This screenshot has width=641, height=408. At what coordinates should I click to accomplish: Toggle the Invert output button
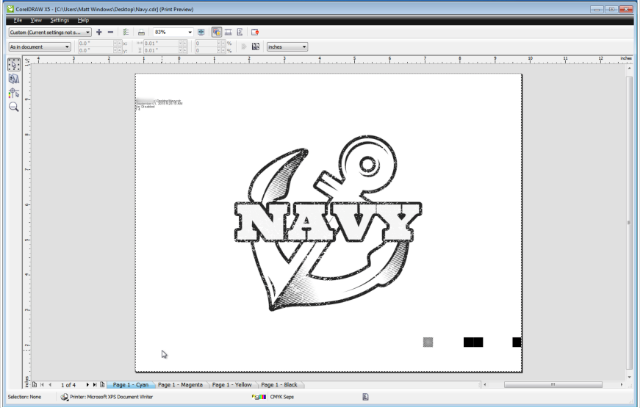[228, 32]
